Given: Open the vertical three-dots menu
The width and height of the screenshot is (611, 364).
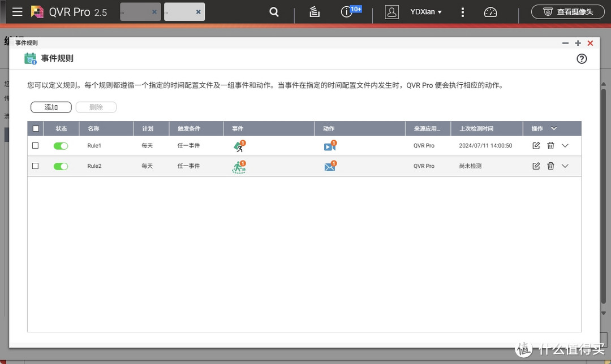Looking at the screenshot, I should [x=463, y=11].
